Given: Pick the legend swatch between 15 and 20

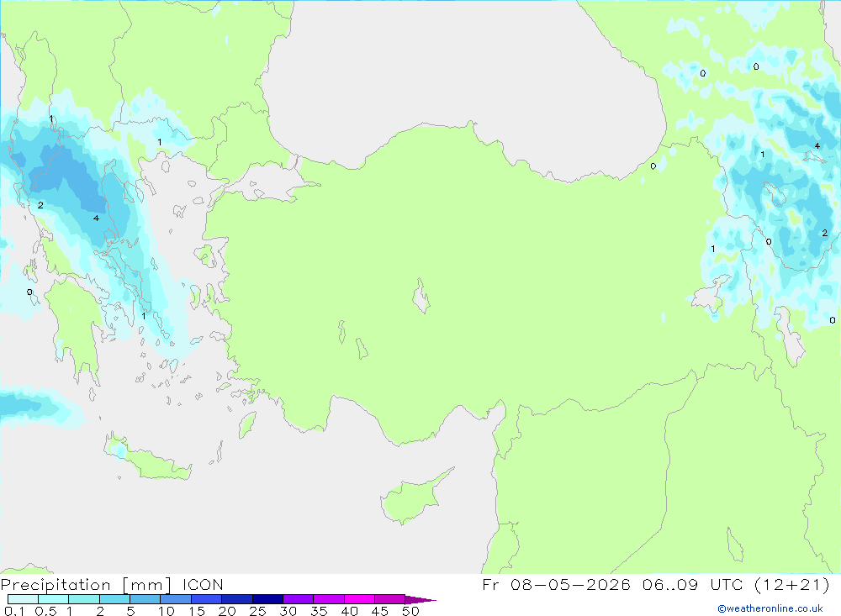Looking at the screenshot, I should click(207, 599).
